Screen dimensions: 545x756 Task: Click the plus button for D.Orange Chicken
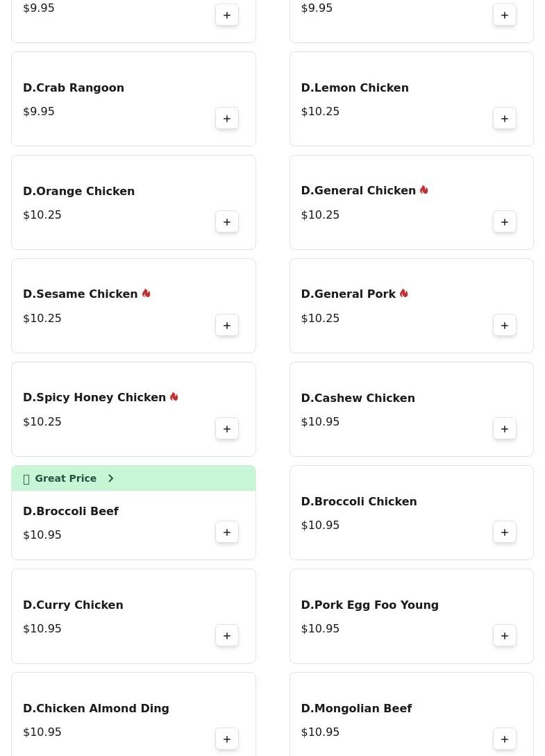click(x=227, y=222)
